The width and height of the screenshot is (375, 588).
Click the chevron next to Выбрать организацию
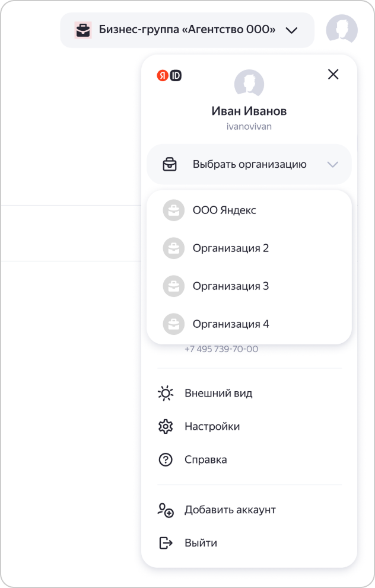click(333, 164)
